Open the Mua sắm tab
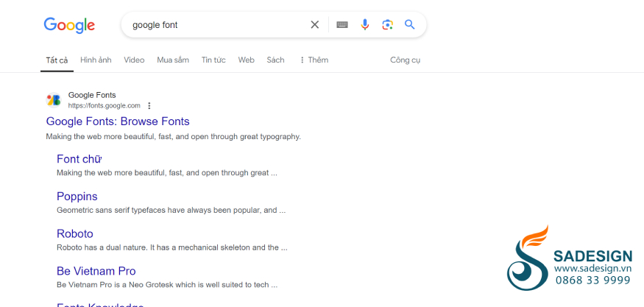 [x=173, y=60]
